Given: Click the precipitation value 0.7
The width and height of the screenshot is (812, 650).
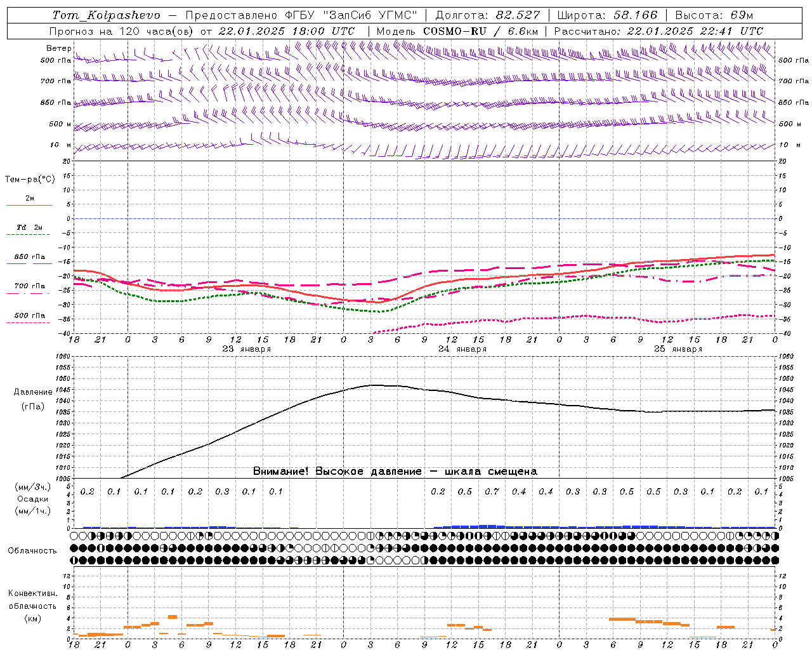Looking at the screenshot, I should click(492, 492).
